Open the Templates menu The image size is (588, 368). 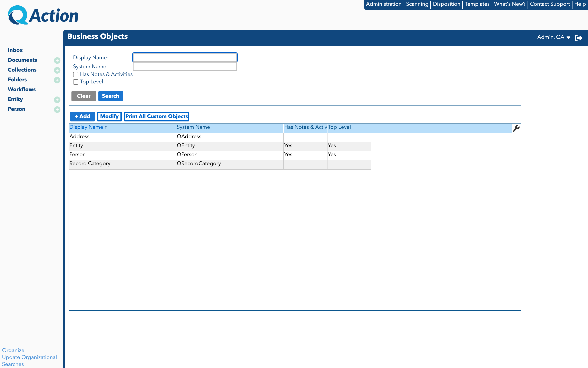point(477,4)
